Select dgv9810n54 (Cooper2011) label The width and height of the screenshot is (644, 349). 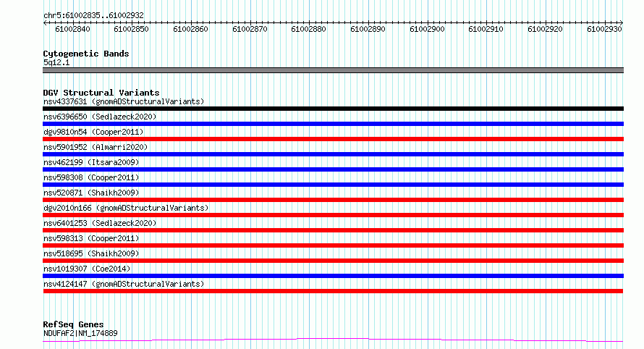[93, 132]
